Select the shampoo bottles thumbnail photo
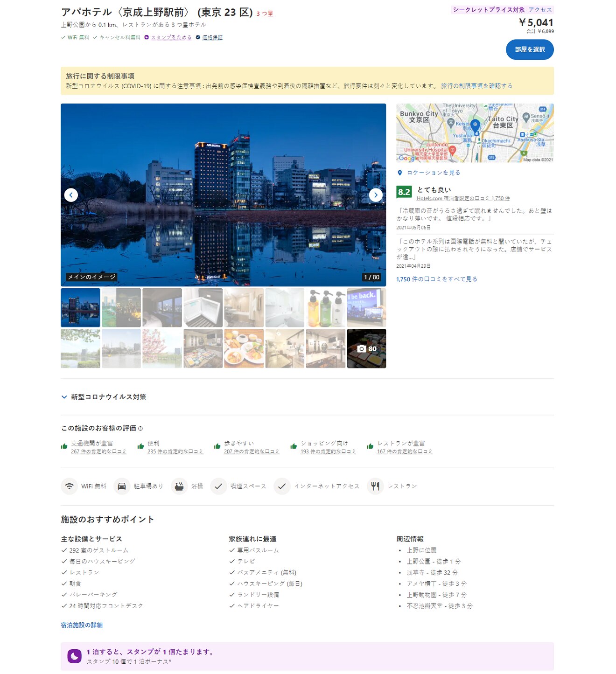616x674 pixels. tap(326, 307)
